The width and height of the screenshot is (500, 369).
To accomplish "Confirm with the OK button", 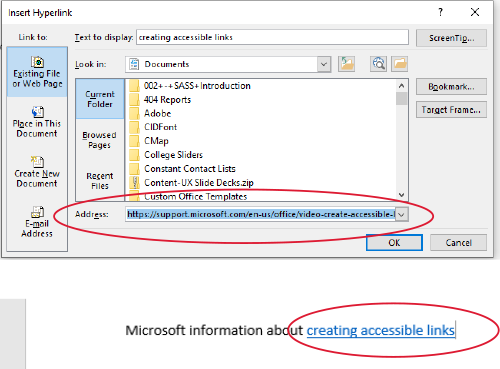I will [394, 242].
